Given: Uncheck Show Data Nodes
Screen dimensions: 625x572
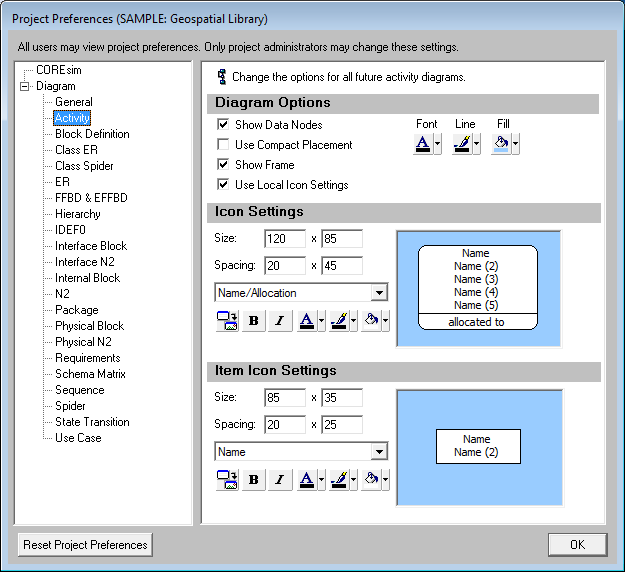Looking at the screenshot, I should [x=223, y=125].
